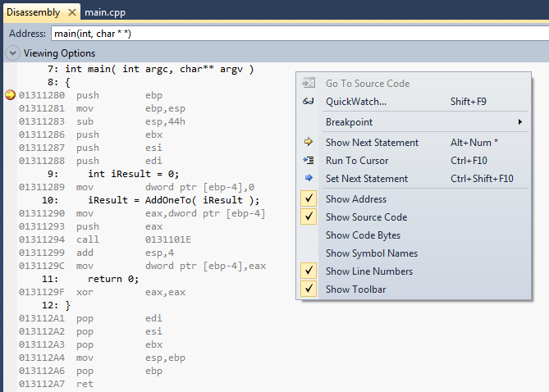549x392 pixels.
Task: Click the Run To Cursor icon
Action: click(309, 161)
